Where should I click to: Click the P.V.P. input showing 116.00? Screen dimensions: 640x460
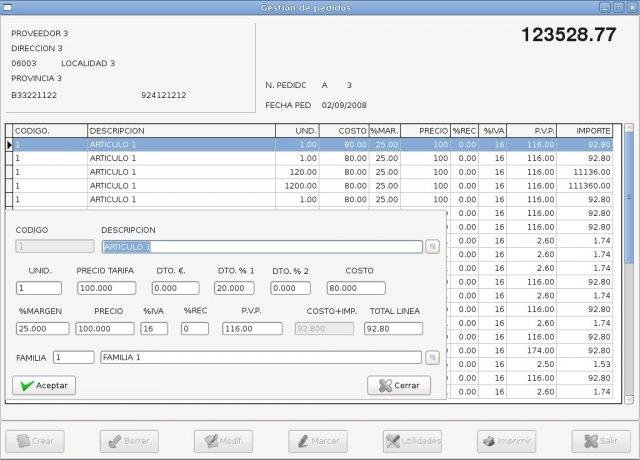(x=252, y=329)
